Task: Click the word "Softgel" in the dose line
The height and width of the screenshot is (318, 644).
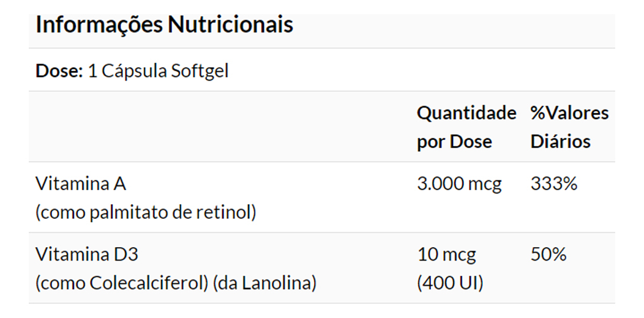Action: click(x=200, y=71)
